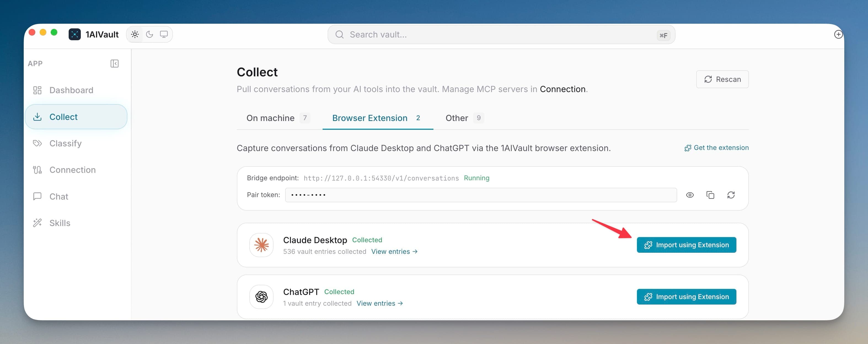Click the Claude Desktop starburst logo
The height and width of the screenshot is (344, 868).
(261, 245)
